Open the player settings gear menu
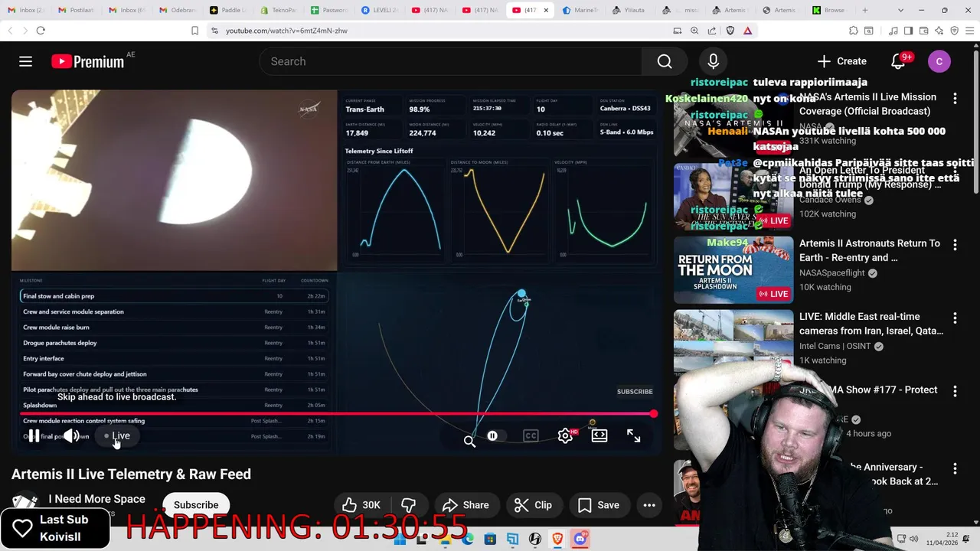Screen dimensions: 980x551 (x=565, y=435)
